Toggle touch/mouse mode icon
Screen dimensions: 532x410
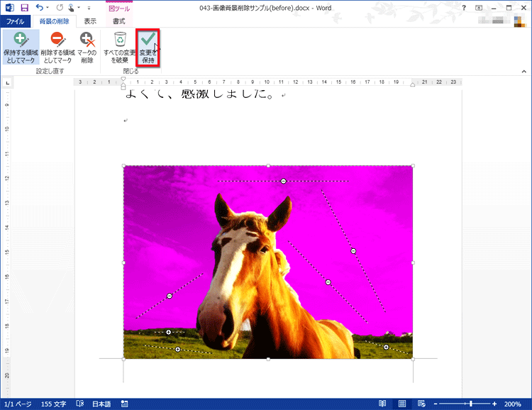tap(71, 8)
